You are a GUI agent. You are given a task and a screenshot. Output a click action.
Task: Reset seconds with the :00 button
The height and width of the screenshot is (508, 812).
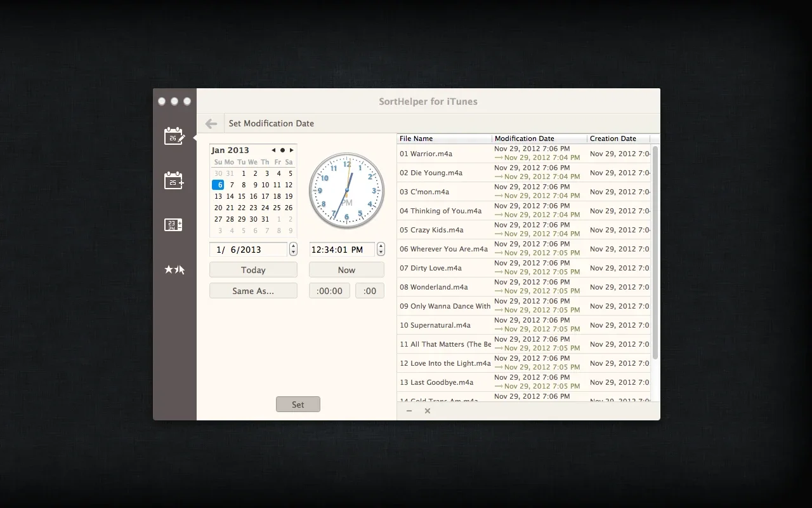click(x=370, y=291)
